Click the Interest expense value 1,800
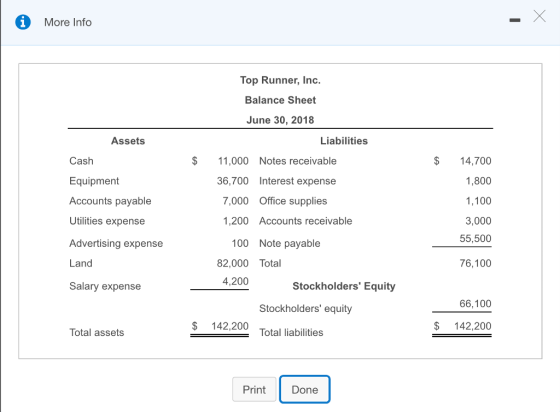The width and height of the screenshot is (560, 412). tap(478, 181)
